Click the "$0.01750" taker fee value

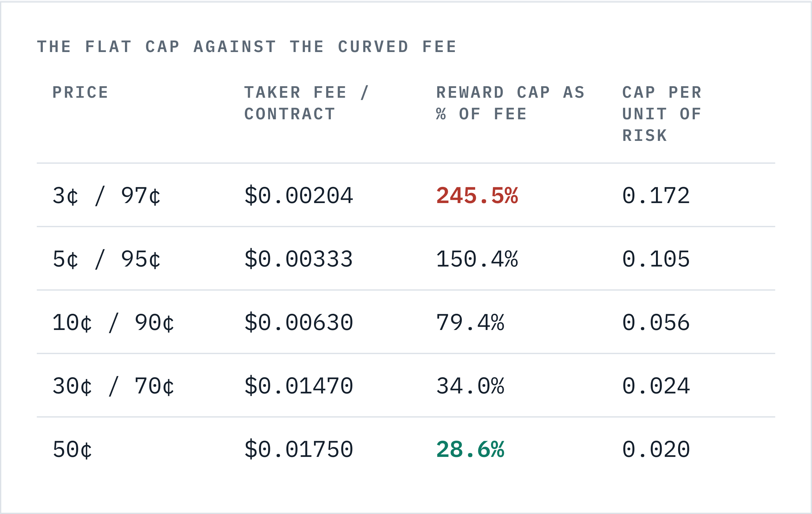tap(299, 450)
